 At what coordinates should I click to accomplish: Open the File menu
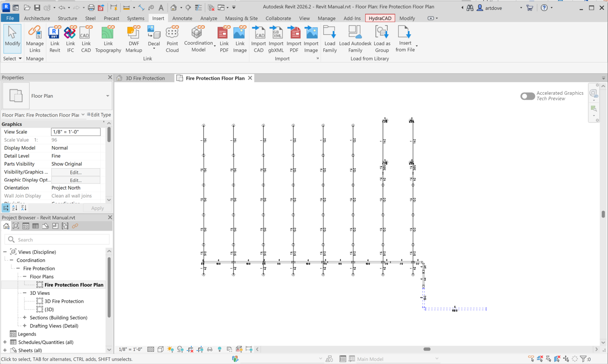[x=10, y=18]
